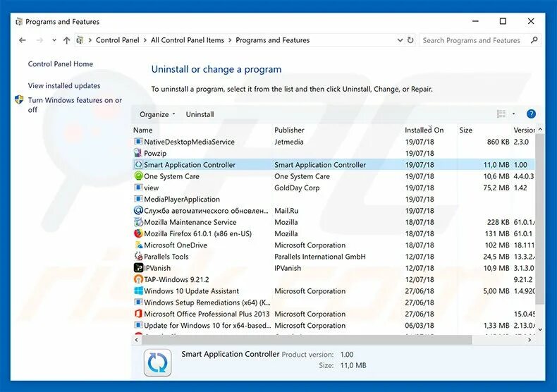Image resolution: width=557 pixels, height=392 pixels.
Task: Go back with the left arrow
Action: (23, 40)
